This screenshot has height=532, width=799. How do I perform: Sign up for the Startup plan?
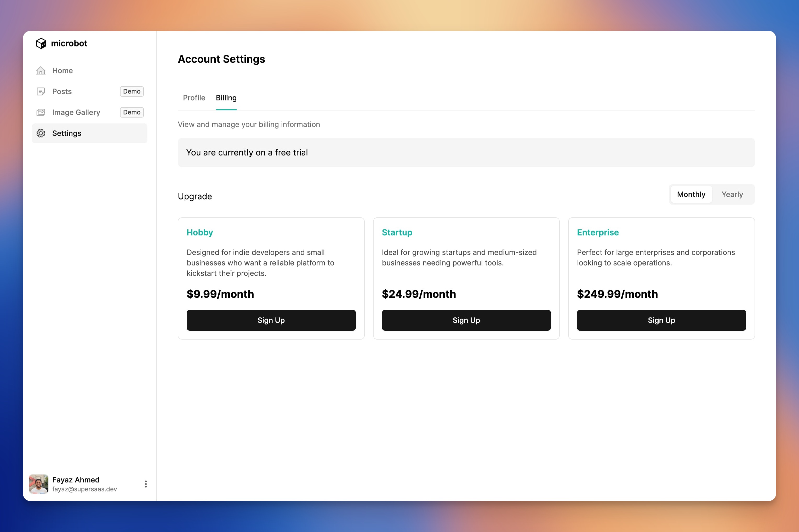pyautogui.click(x=466, y=320)
